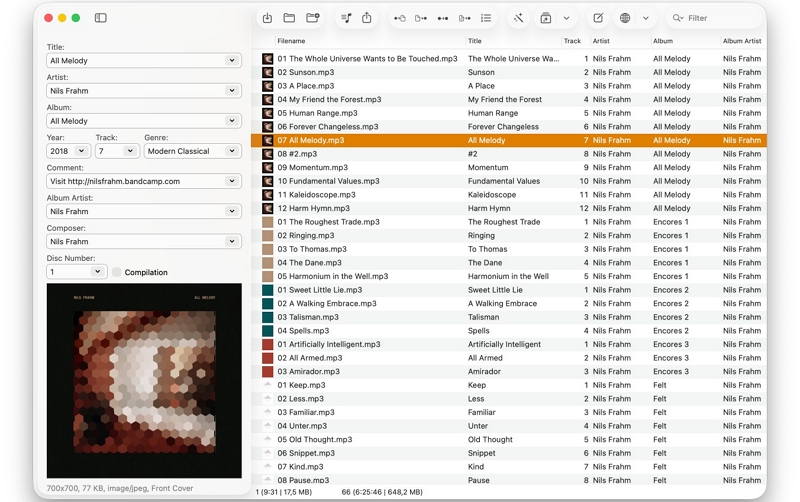Click cover icon beside 02 Sunson.mp3
Viewport: 800px width, 502px height.
tap(267, 72)
